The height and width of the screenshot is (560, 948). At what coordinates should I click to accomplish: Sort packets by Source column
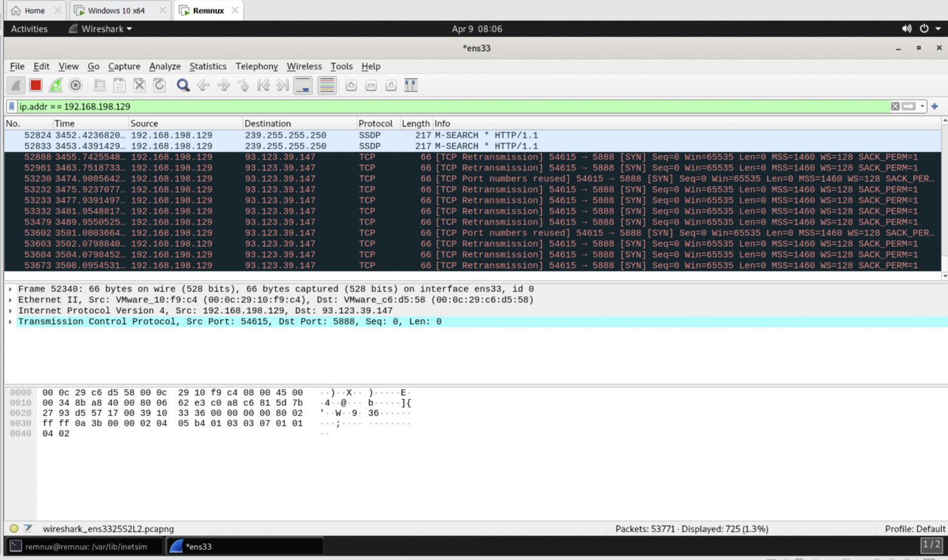(185, 123)
